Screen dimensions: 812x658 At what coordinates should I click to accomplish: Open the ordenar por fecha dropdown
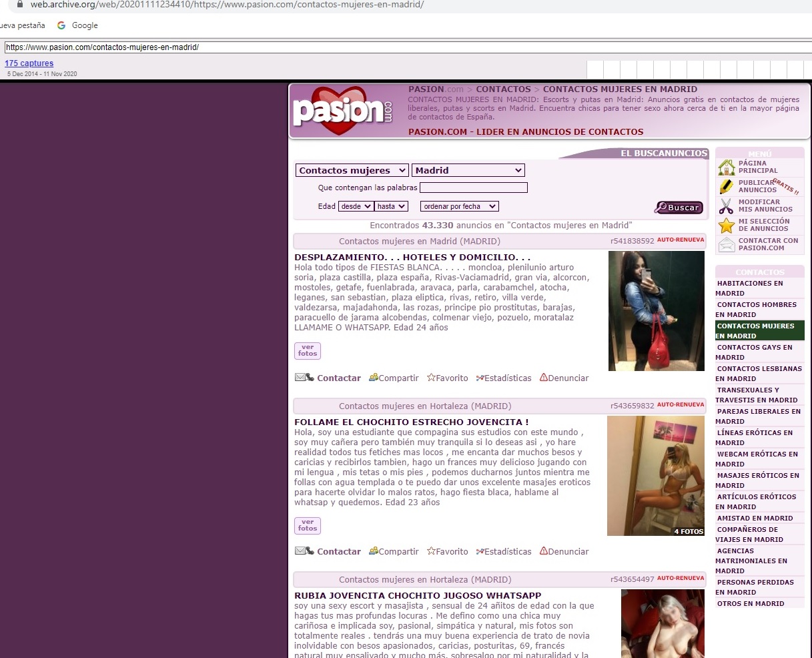[460, 206]
